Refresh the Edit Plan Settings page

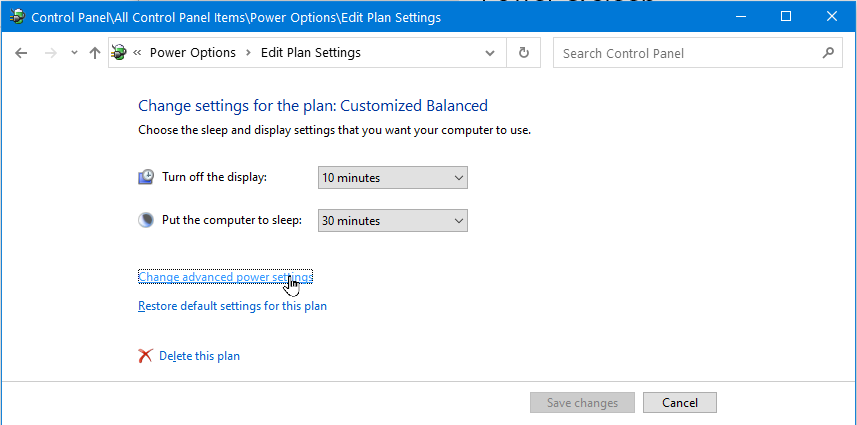tap(523, 53)
